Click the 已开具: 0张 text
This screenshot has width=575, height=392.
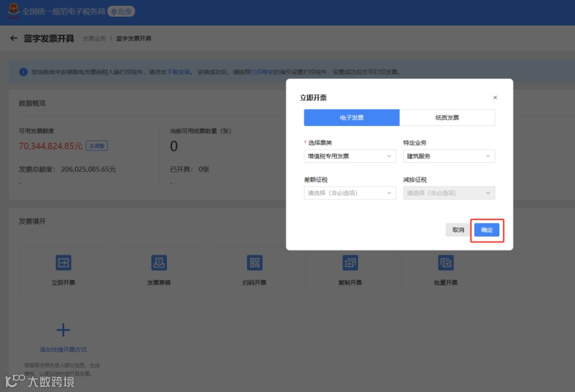point(190,169)
